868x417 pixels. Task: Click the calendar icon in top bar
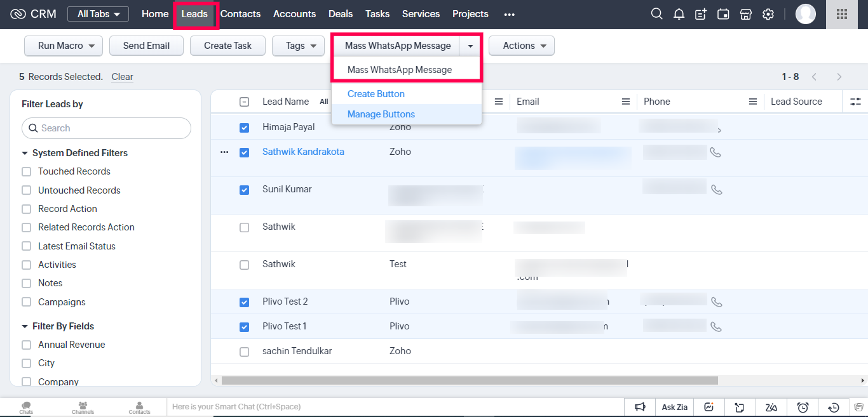point(723,14)
